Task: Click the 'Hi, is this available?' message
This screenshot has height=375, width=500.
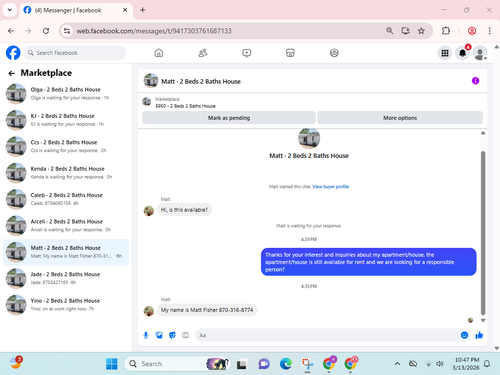Action: [x=184, y=210]
